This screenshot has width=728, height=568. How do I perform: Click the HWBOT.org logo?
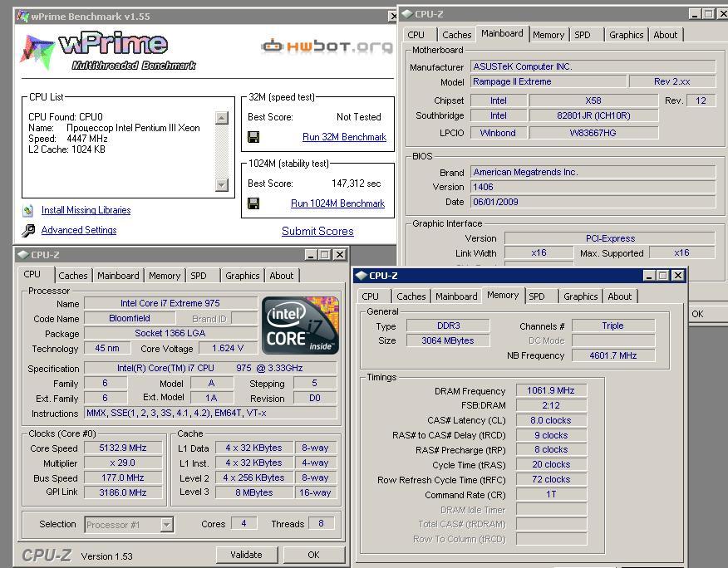(327, 47)
